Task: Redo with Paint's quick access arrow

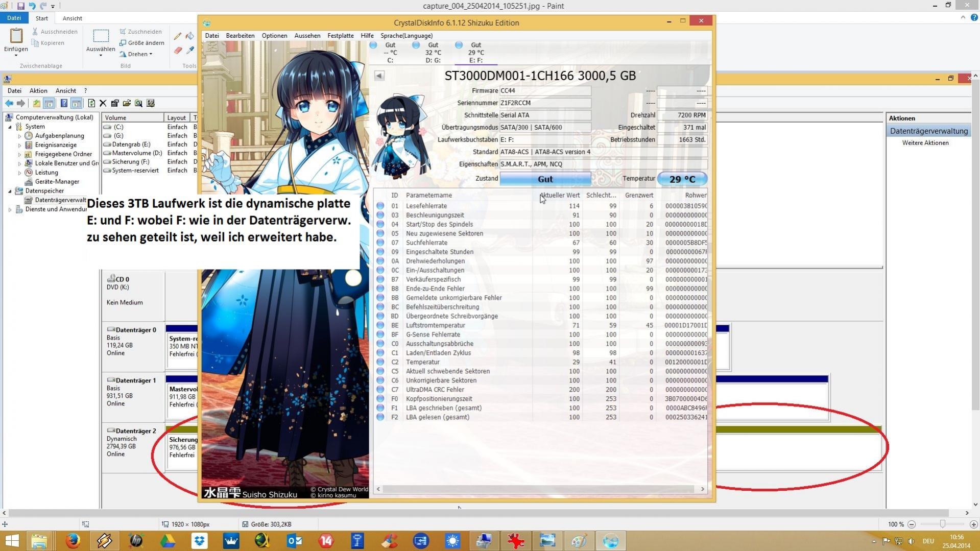Action: pyautogui.click(x=43, y=6)
